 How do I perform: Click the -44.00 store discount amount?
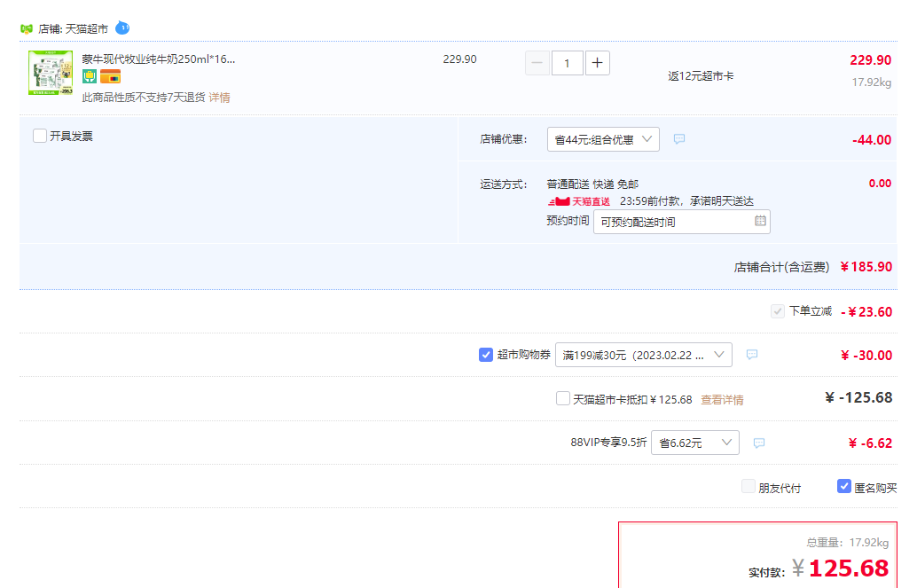(872, 140)
